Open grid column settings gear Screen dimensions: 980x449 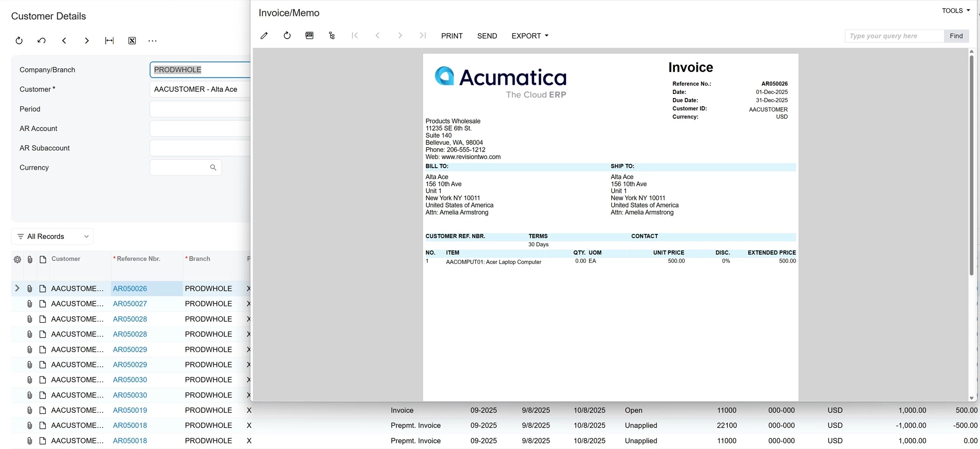click(x=17, y=260)
